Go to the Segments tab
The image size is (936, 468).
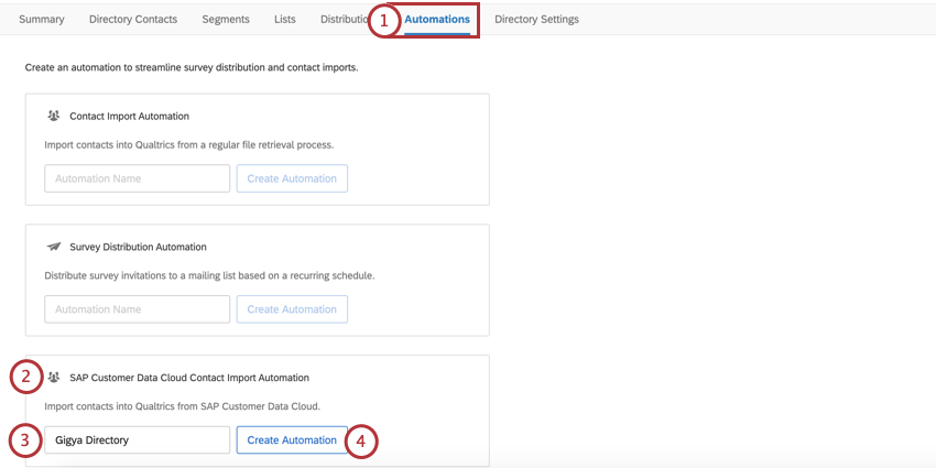[x=226, y=19]
